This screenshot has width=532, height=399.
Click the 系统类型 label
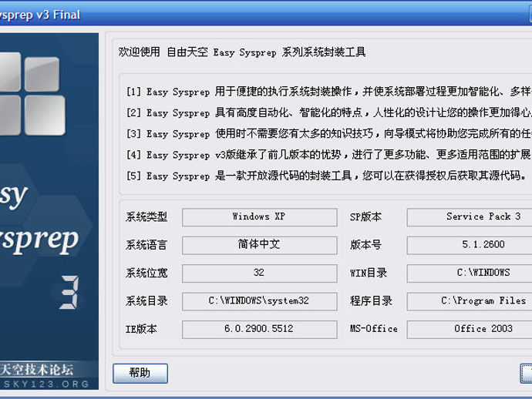[x=146, y=216]
